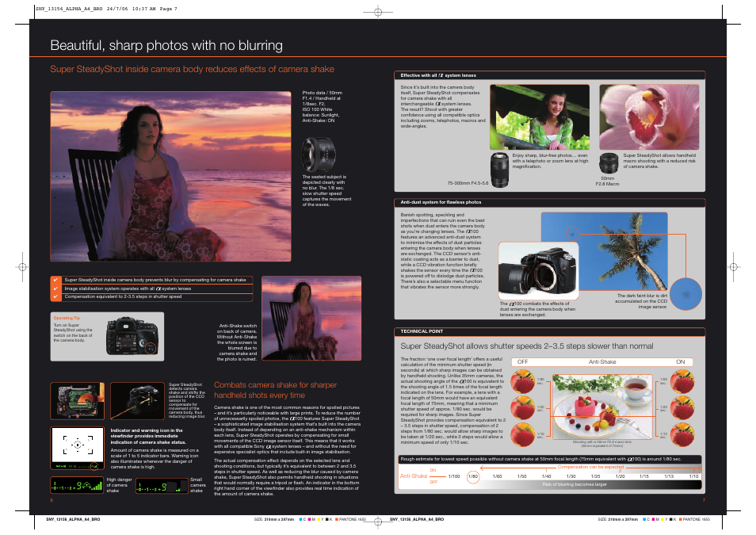Open the blurred photo of the woman without Anti-Shake
Viewport: 756px width, 535px height.
click(x=311, y=319)
